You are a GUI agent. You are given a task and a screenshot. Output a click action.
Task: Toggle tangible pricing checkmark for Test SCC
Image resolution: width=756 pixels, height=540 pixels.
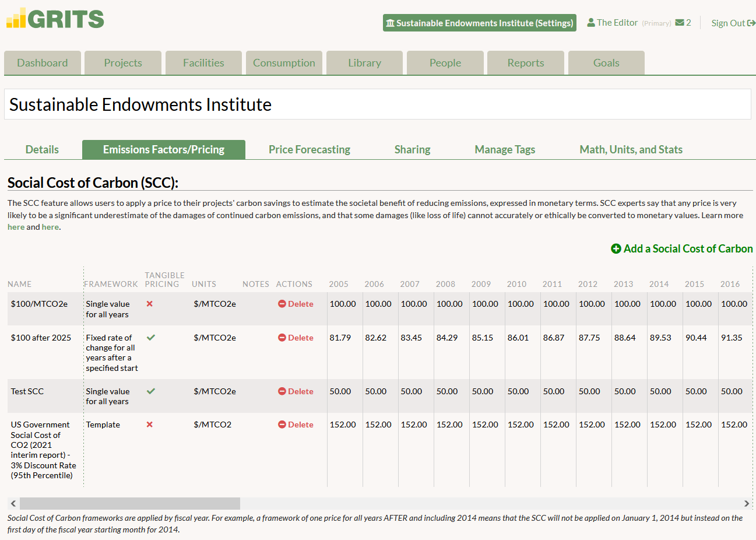150,391
